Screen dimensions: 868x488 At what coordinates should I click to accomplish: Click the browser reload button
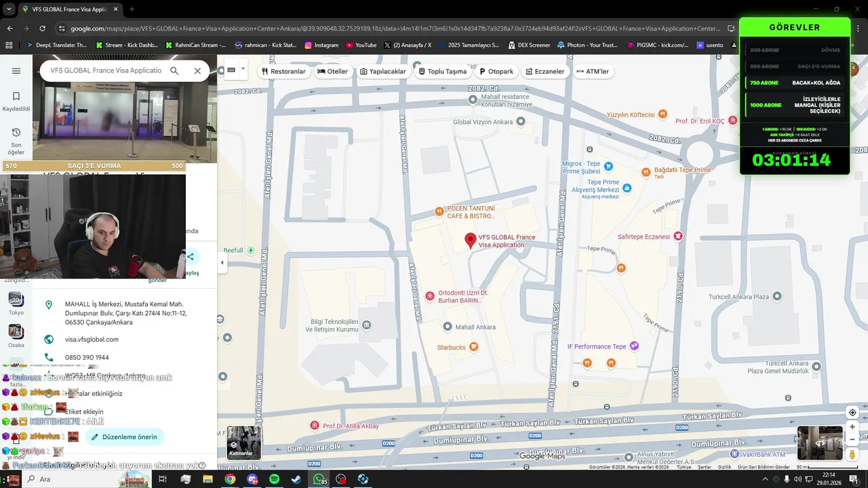click(x=42, y=28)
